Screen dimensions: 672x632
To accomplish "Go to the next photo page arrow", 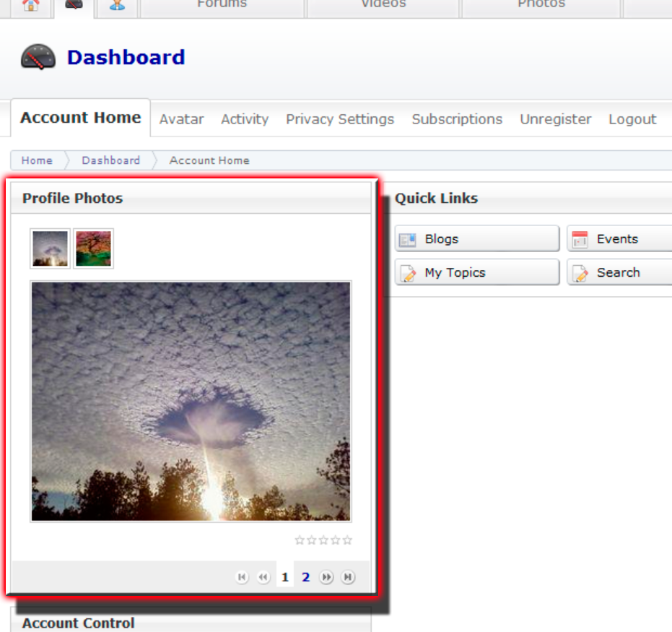I will 327,577.
